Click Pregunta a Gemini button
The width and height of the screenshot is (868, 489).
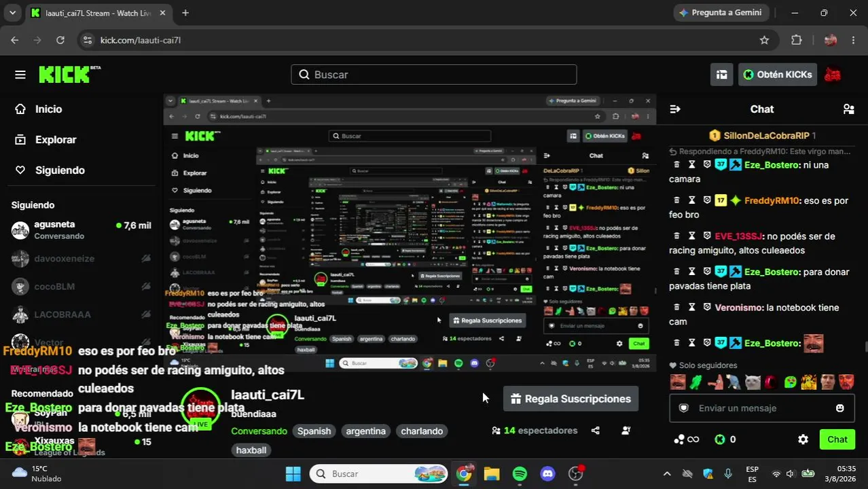(x=721, y=13)
